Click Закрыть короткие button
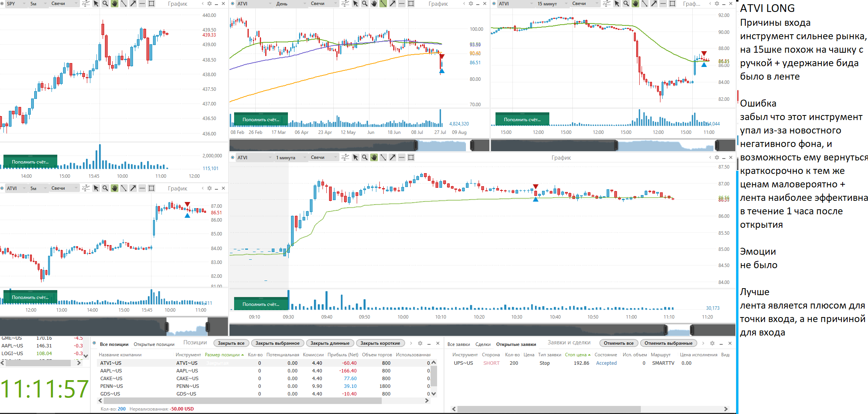The image size is (868, 414). tap(380, 343)
